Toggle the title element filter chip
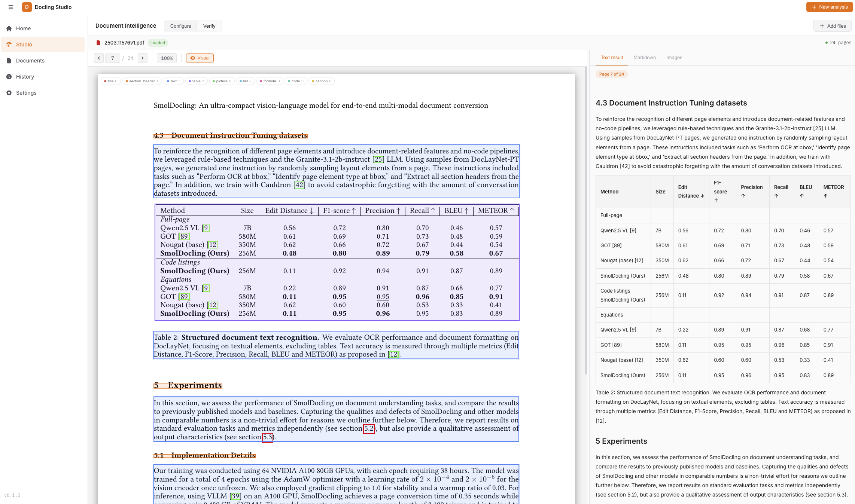This screenshot has height=504, width=855. [111, 81]
